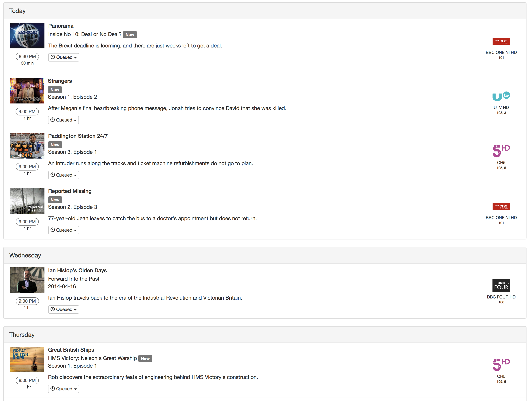Viewport: 532px width, 401px height.
Task: Open the Reported Missing show title
Action: pos(70,191)
